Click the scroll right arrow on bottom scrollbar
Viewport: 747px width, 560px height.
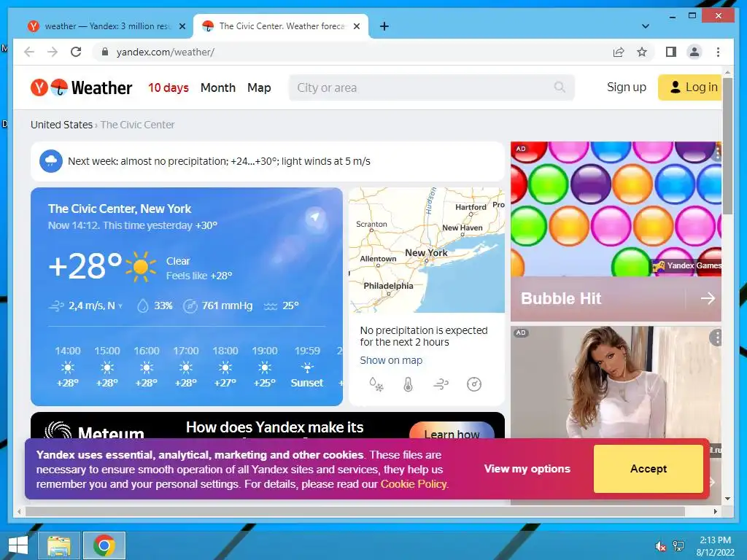tap(716, 511)
